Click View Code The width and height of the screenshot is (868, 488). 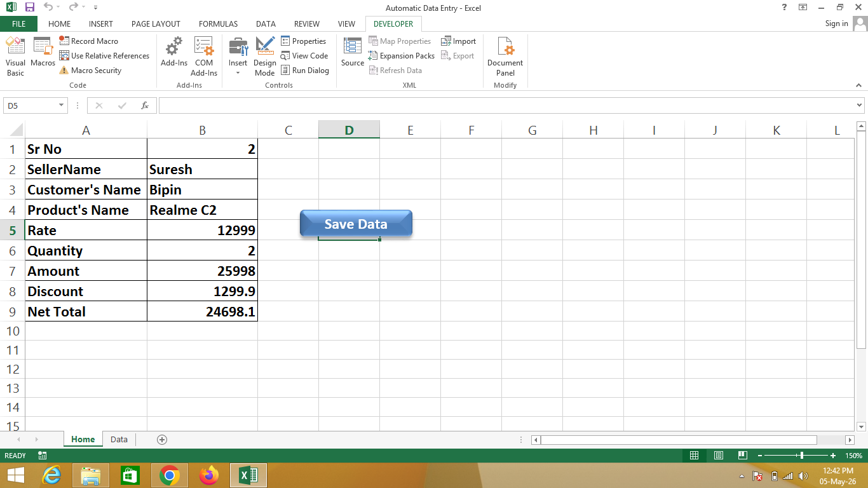point(304,56)
